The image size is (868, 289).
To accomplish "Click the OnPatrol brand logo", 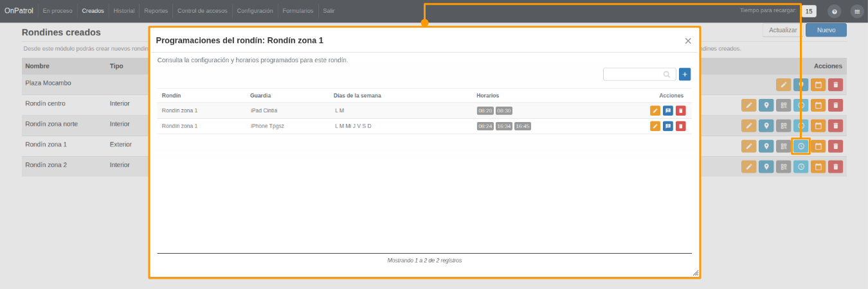I will 19,10.
